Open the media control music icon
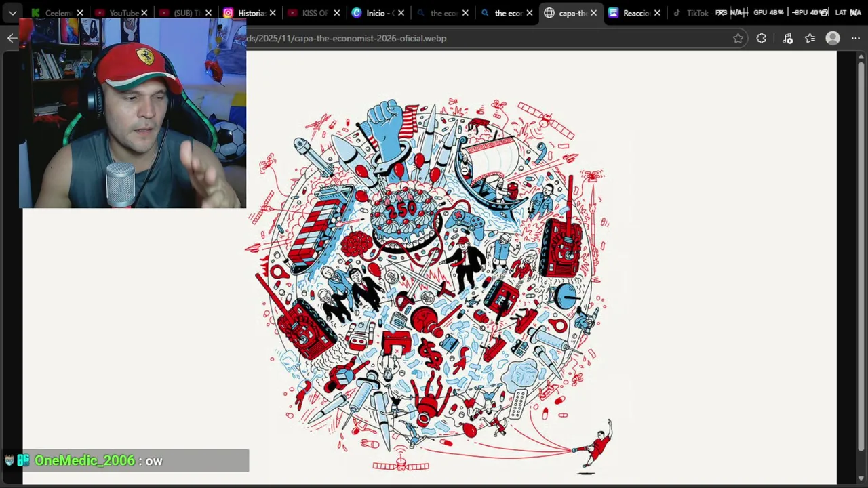 [787, 39]
